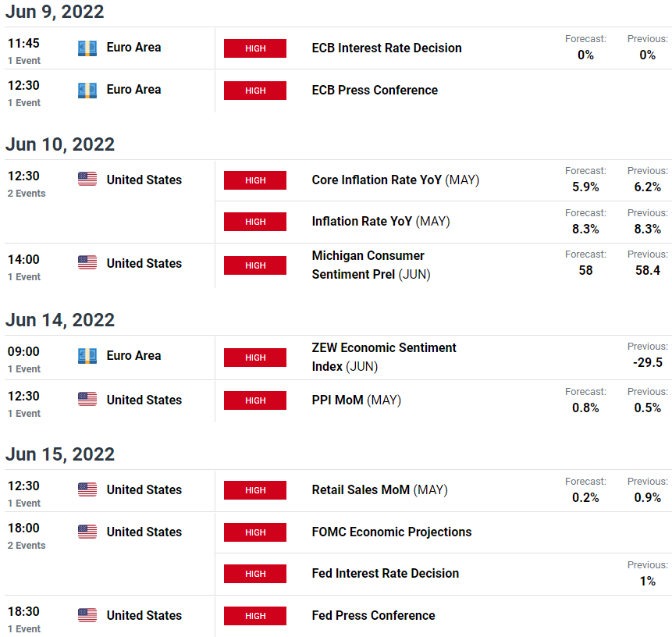Click the US flag icon beside Fed Press Conference

coord(87,614)
